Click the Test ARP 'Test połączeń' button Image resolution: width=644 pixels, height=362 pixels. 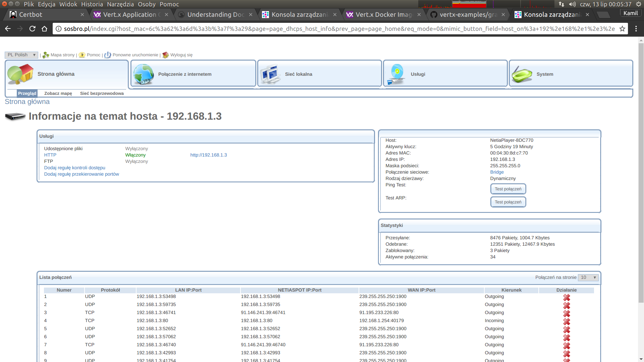click(508, 202)
